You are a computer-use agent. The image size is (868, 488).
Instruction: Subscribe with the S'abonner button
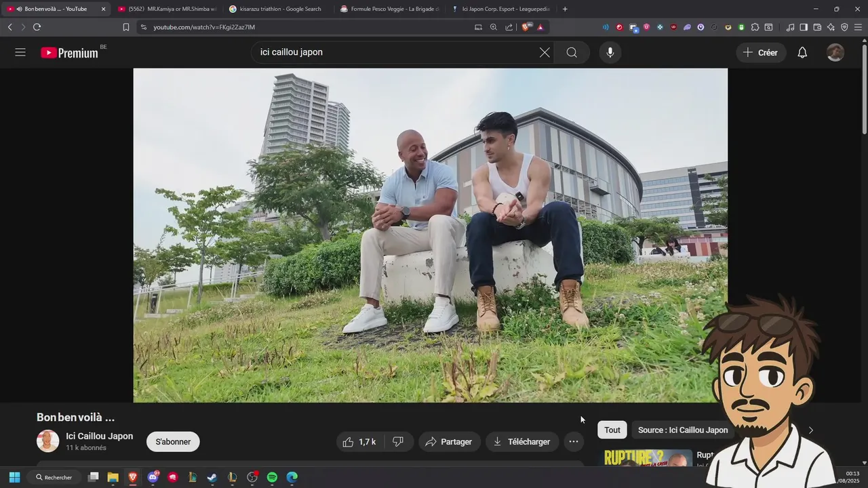coord(173,442)
